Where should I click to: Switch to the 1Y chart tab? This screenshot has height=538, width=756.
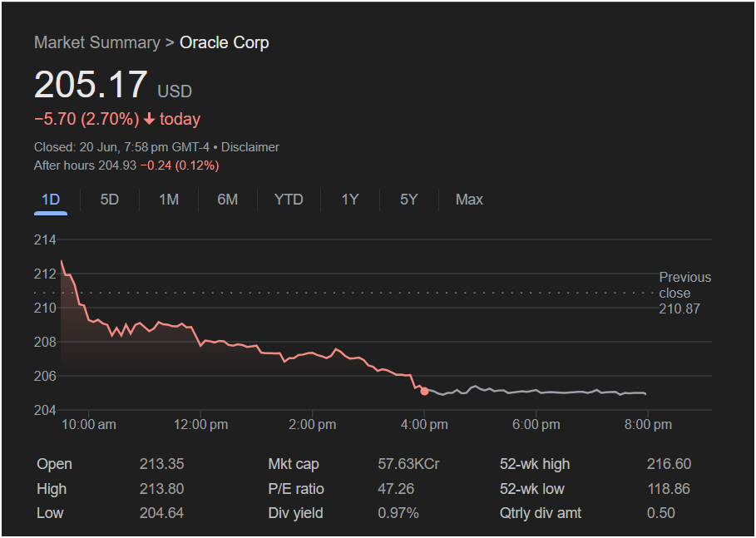(350, 200)
